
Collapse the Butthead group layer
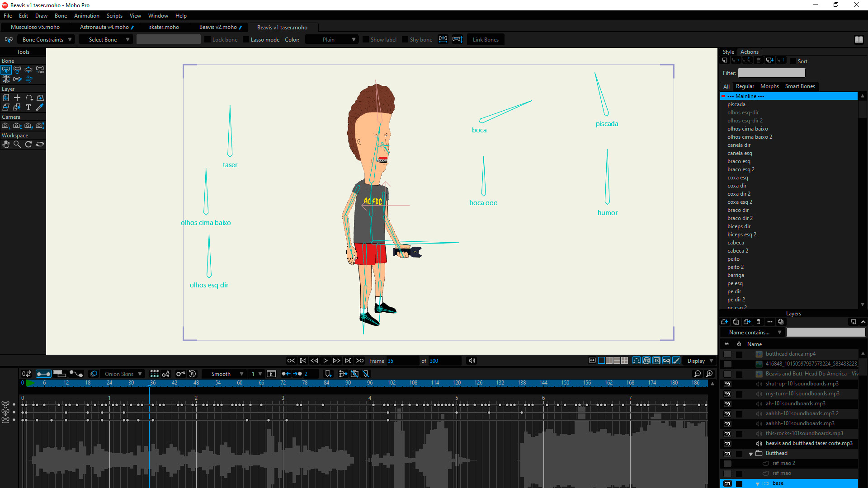[751, 454]
